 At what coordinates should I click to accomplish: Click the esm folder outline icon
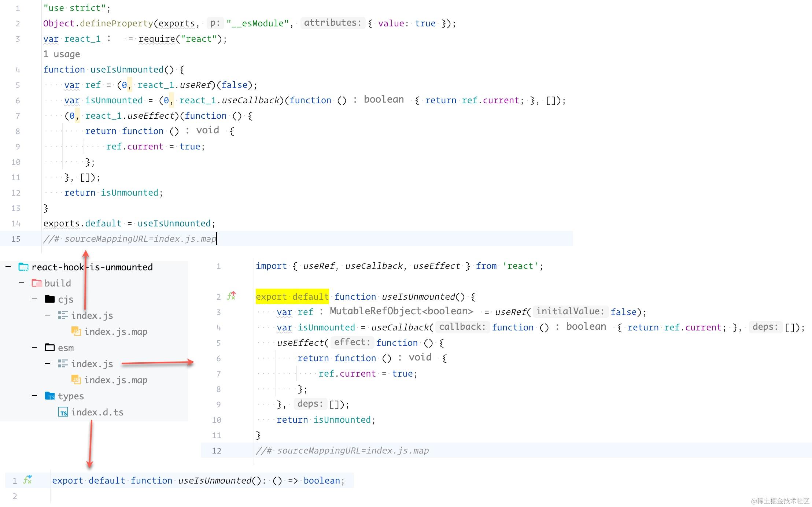click(x=50, y=348)
